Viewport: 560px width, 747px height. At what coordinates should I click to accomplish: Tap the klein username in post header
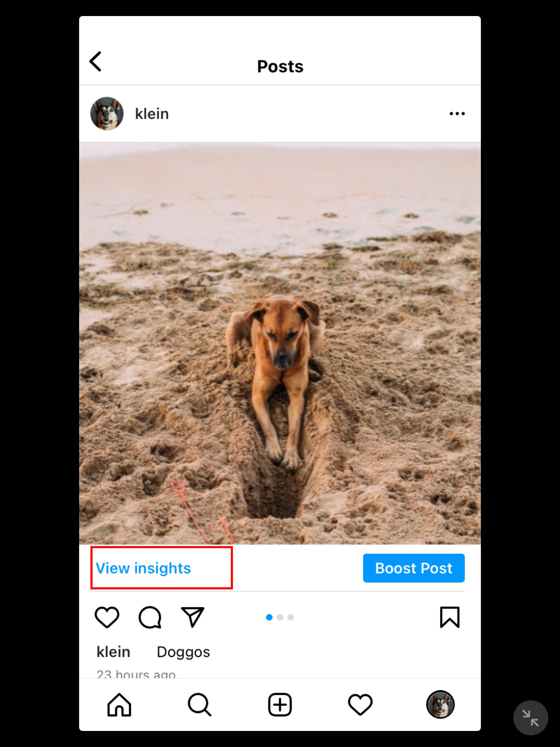(152, 114)
